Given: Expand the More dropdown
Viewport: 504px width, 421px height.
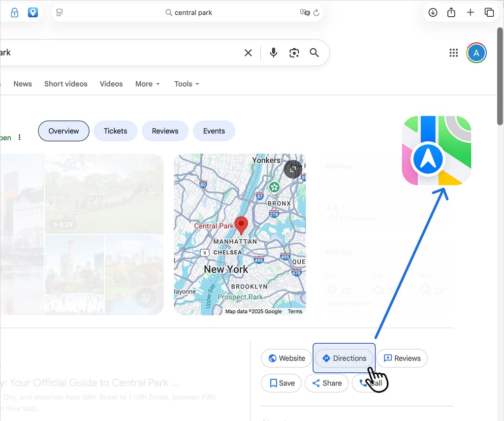Looking at the screenshot, I should (x=148, y=84).
